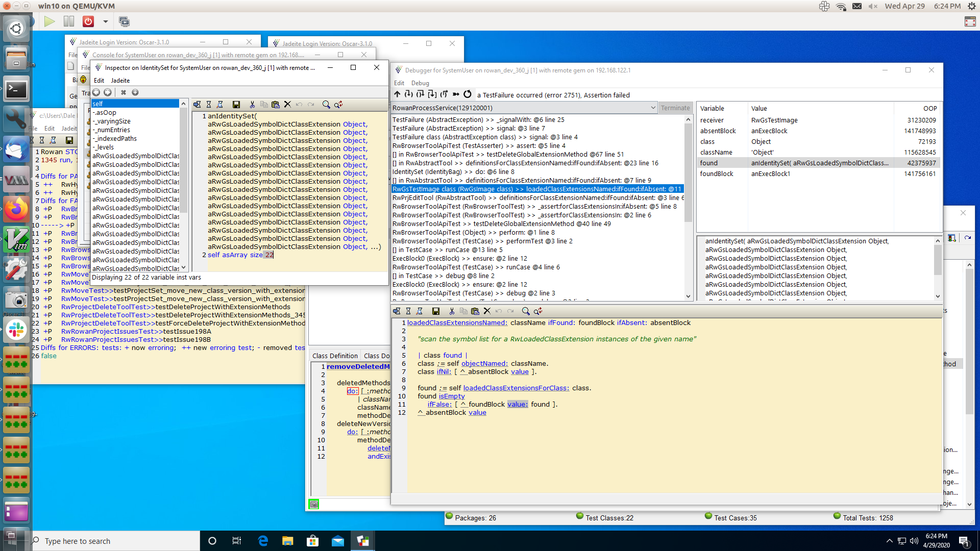
Task: Click the green play button in VM toolbar
Action: tap(50, 21)
